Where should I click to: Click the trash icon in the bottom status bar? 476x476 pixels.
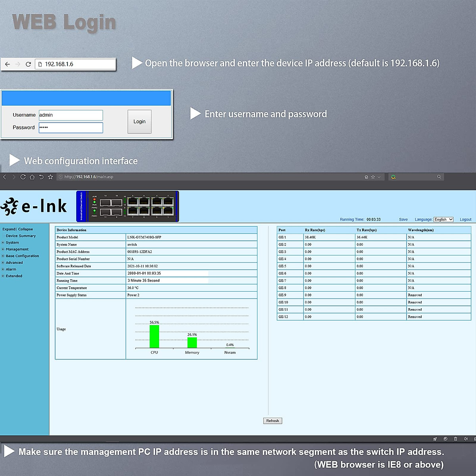(455, 439)
